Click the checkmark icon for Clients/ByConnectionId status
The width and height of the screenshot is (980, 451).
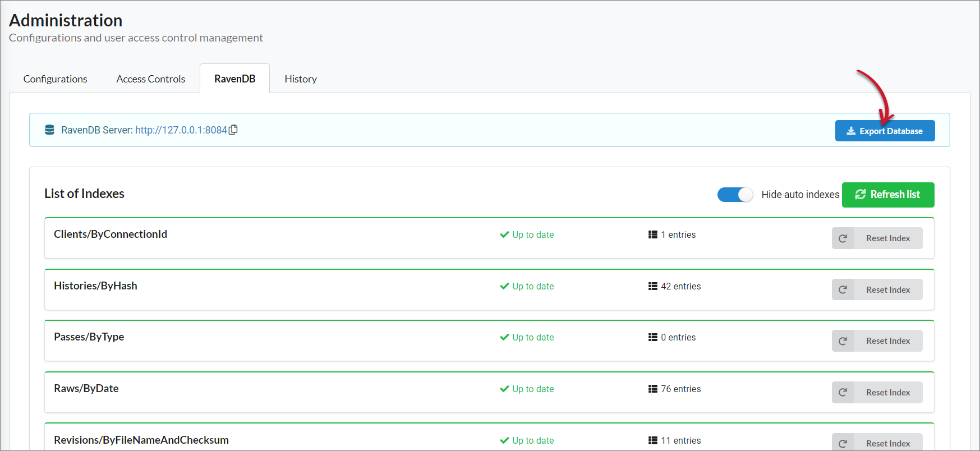point(504,234)
